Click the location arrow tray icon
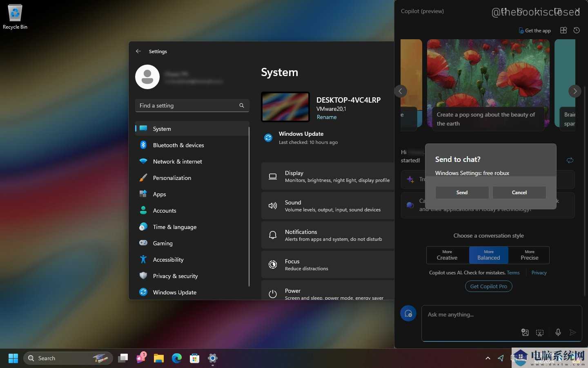Screen dimensions: 588x368 [x=501, y=359]
